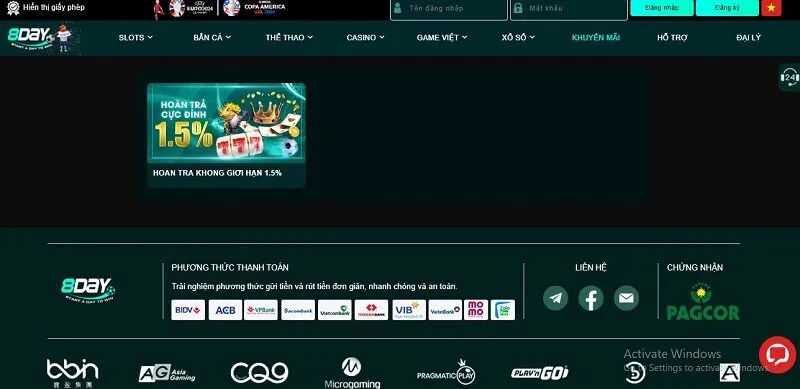Focus the Tên đăng nhập username field
Screen dimensions: 800x389
[449, 9]
